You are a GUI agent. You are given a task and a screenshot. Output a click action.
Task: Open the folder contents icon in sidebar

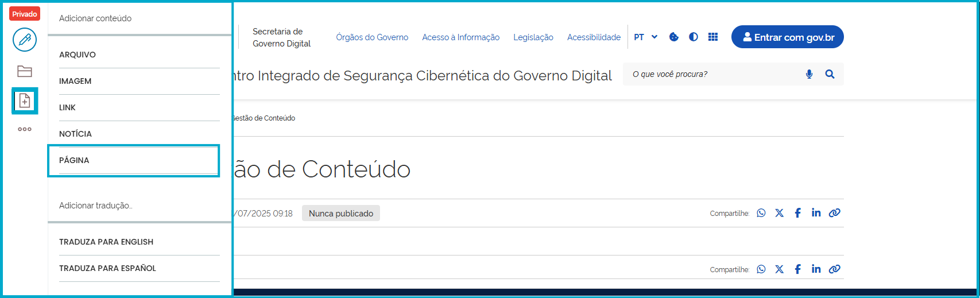coord(25,71)
